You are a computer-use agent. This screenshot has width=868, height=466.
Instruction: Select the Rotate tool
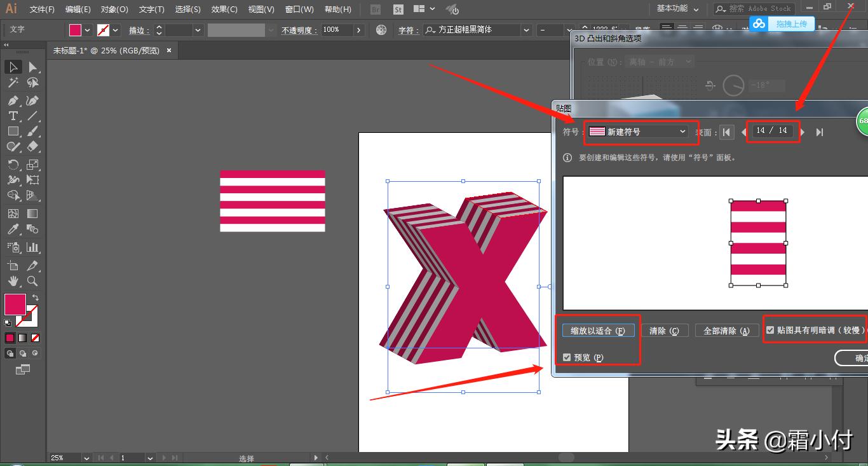[13, 164]
